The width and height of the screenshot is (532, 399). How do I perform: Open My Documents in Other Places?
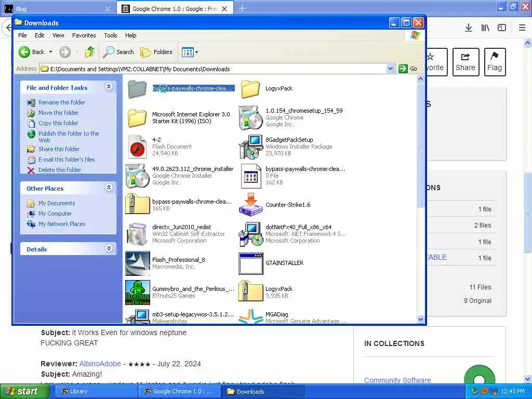(56, 203)
